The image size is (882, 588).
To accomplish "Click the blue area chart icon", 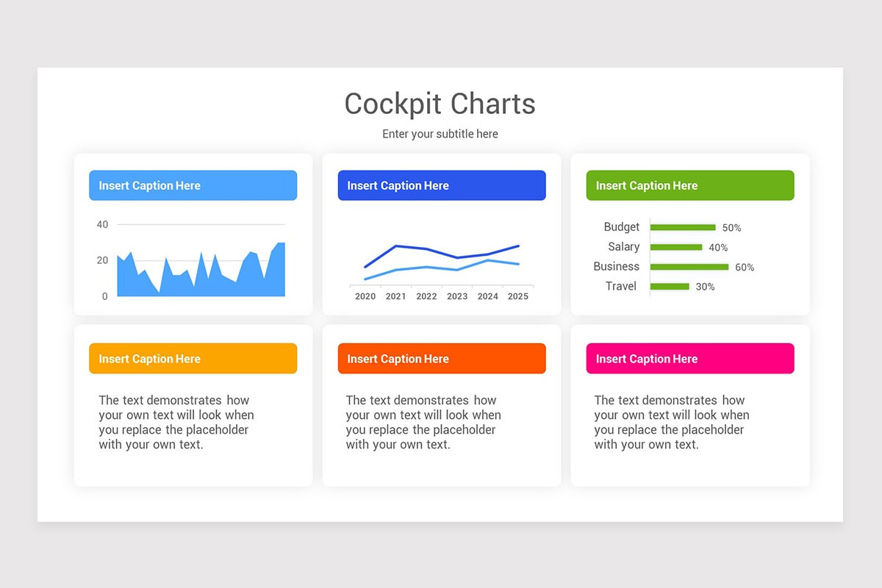I will point(200,272).
